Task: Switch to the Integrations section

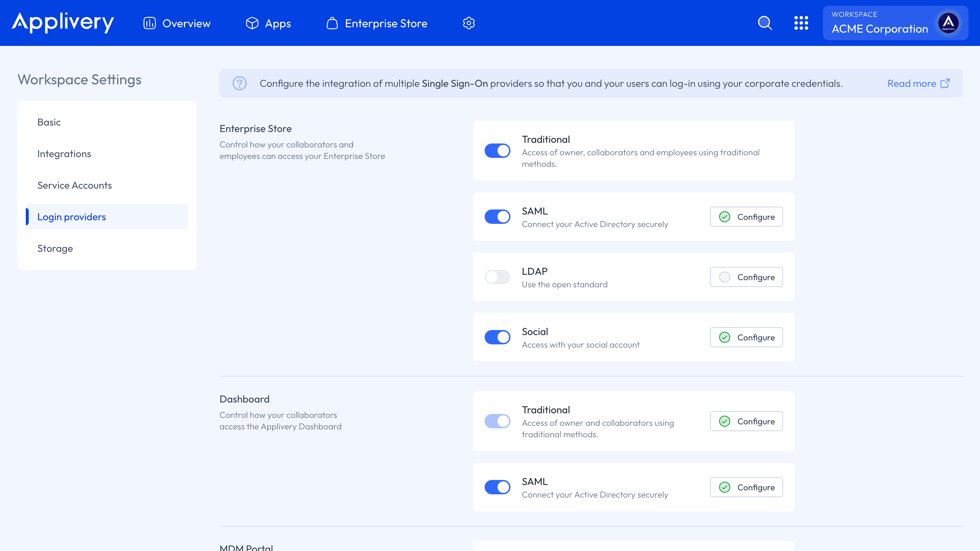Action: [64, 154]
